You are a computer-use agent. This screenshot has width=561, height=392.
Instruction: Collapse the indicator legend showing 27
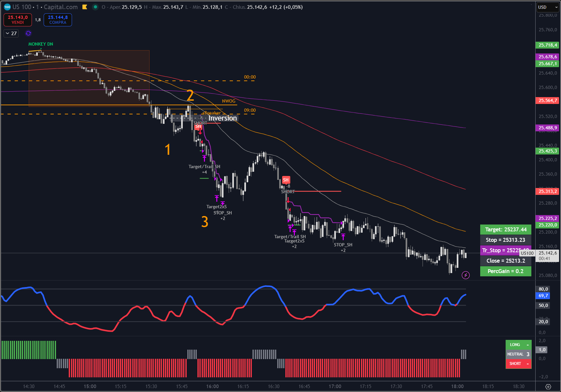7,33
